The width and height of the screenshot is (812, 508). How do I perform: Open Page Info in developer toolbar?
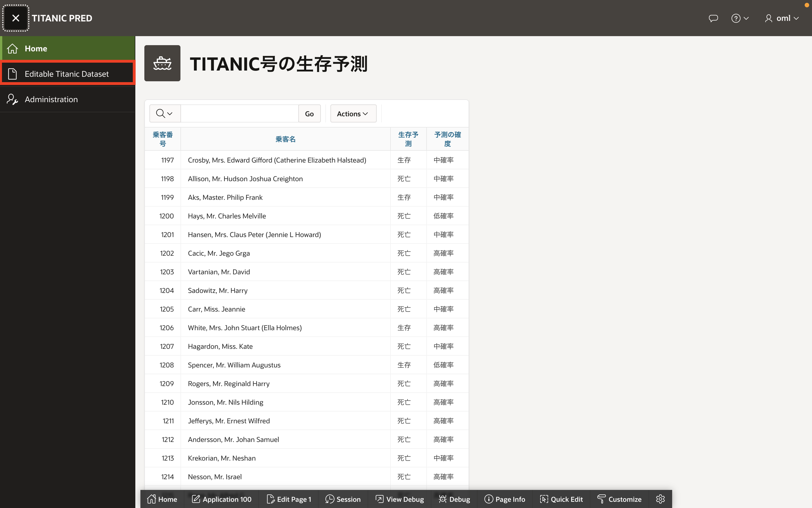tap(505, 499)
